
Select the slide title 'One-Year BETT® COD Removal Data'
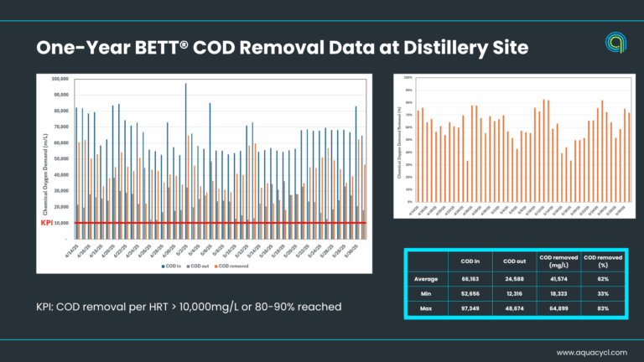coord(205,47)
